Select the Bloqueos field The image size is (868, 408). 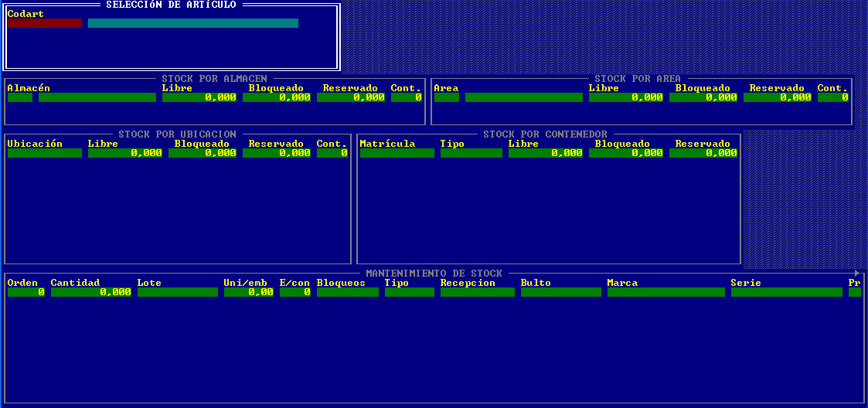[x=347, y=292]
